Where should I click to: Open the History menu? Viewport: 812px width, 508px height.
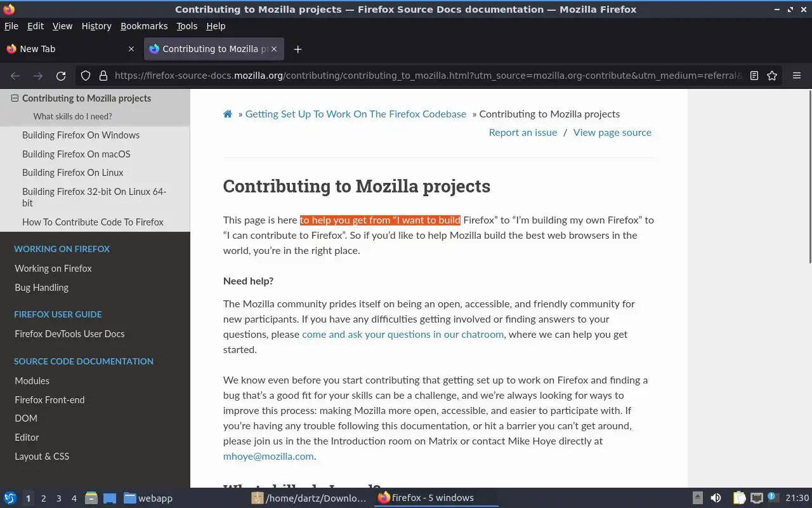[96, 26]
